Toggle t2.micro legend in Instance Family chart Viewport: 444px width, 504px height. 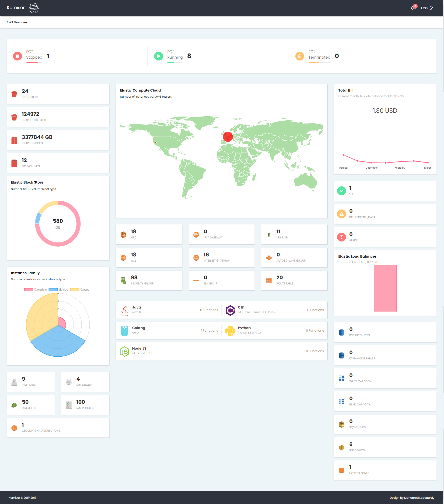click(58, 289)
